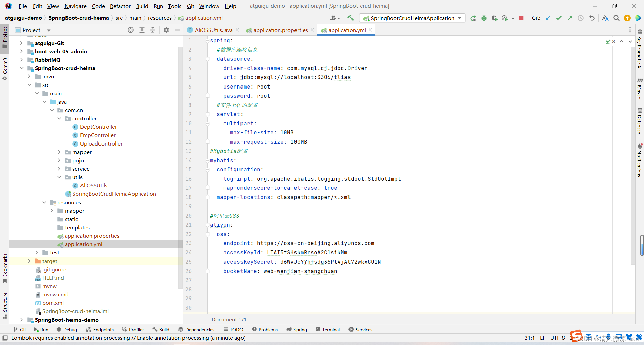Open Project panel settings gear
The width and height of the screenshot is (644, 345).
point(166,30)
